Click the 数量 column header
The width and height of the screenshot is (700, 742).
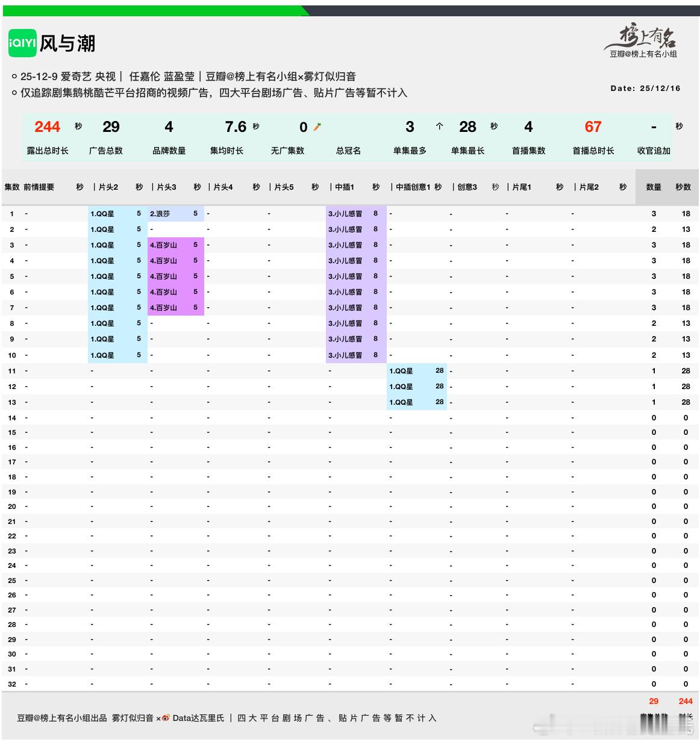click(x=654, y=187)
